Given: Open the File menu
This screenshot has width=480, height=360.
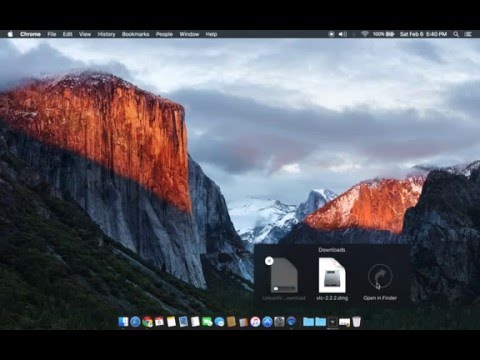Looking at the screenshot, I should 52,34.
